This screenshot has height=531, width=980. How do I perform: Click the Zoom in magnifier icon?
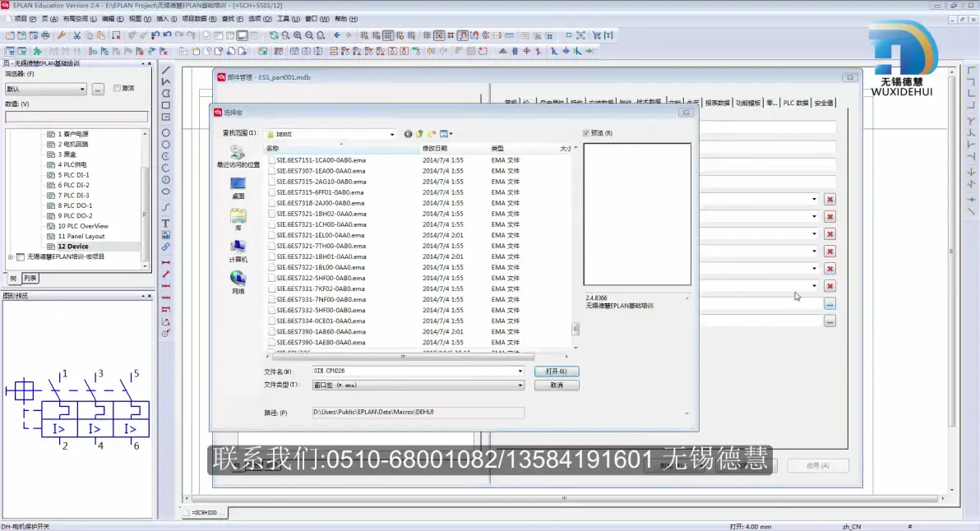point(298,35)
